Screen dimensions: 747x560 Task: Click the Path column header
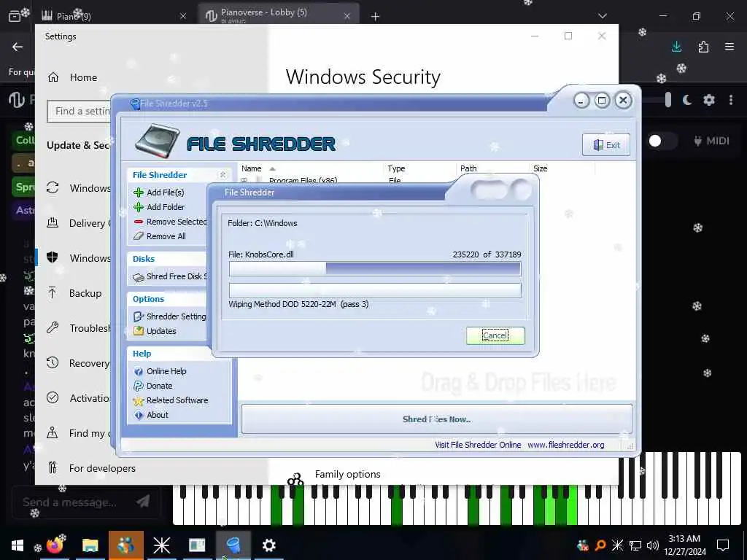pos(468,168)
